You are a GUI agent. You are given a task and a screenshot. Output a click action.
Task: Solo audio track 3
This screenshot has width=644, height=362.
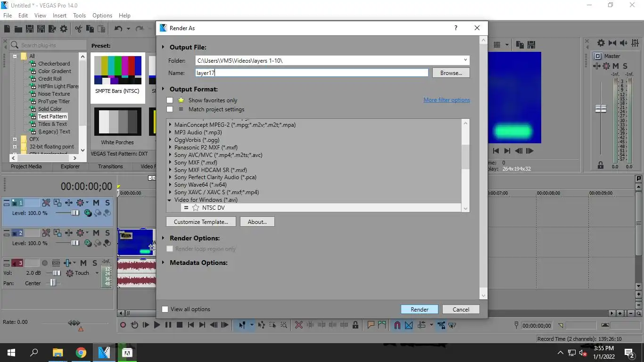coord(95,263)
